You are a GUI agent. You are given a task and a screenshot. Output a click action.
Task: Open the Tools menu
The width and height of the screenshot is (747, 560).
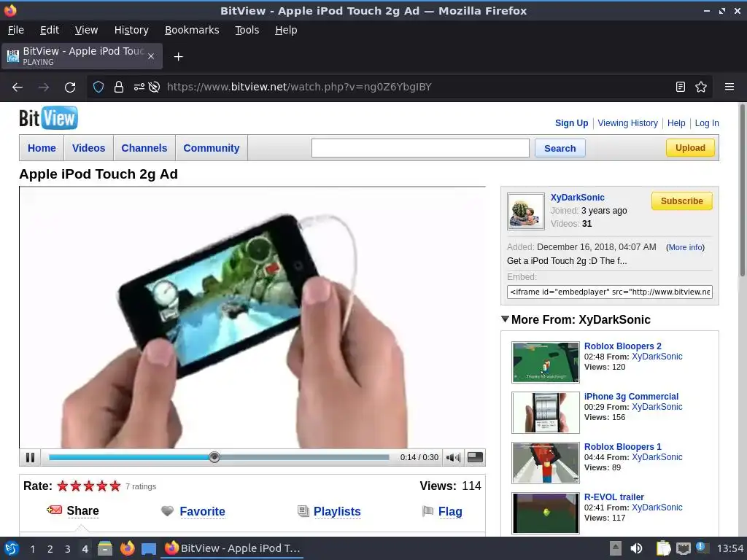[247, 30]
